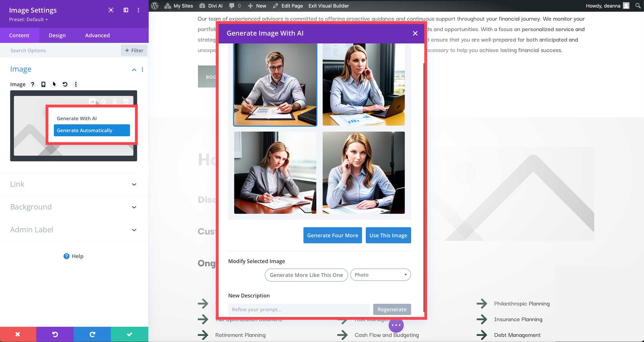Click the hover cursor icon beside the Image label
The image size is (644, 342).
coord(54,84)
